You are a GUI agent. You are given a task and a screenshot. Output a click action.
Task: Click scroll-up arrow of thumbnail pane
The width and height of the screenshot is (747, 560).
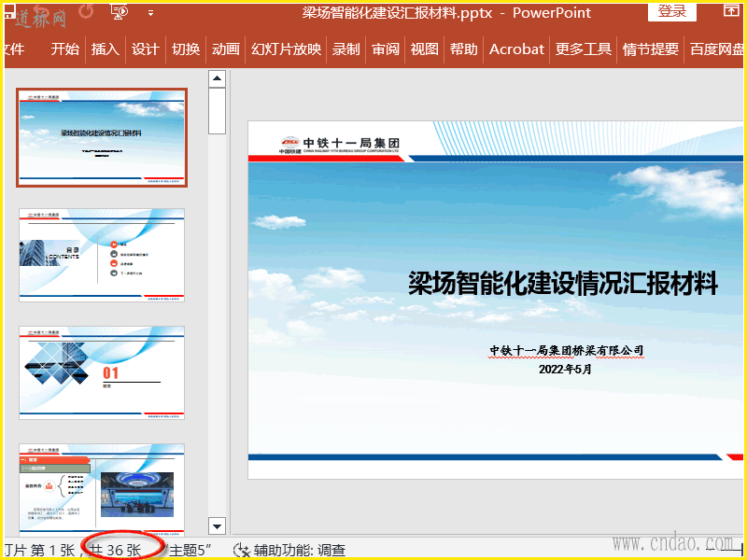coord(217,78)
